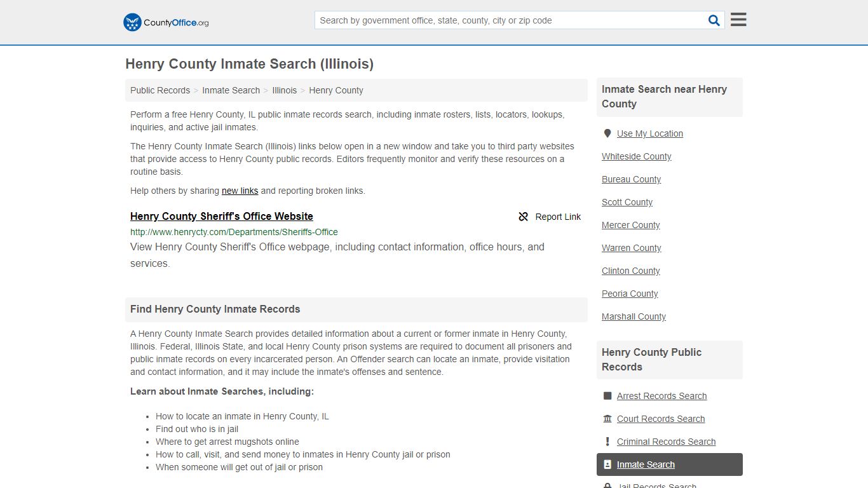Click 'Where to get arrest mugshots online' bullet
Viewport: 868px width, 488px height.
point(227,442)
